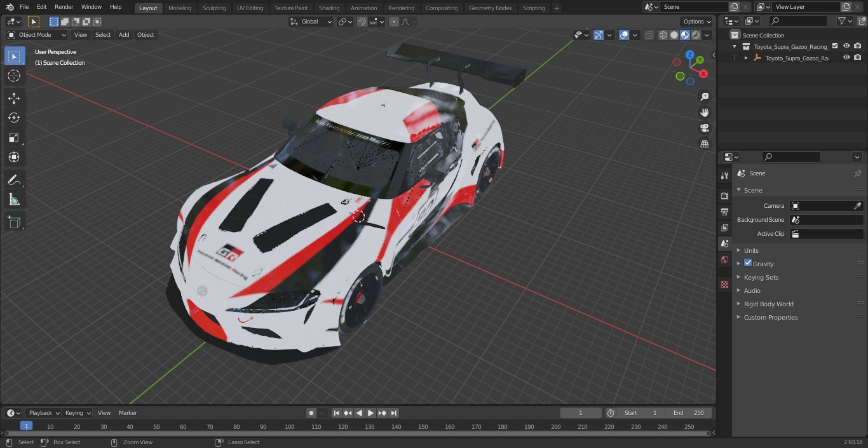This screenshot has height=448, width=868.
Task: Toggle show gizmos button
Action: coord(599,35)
